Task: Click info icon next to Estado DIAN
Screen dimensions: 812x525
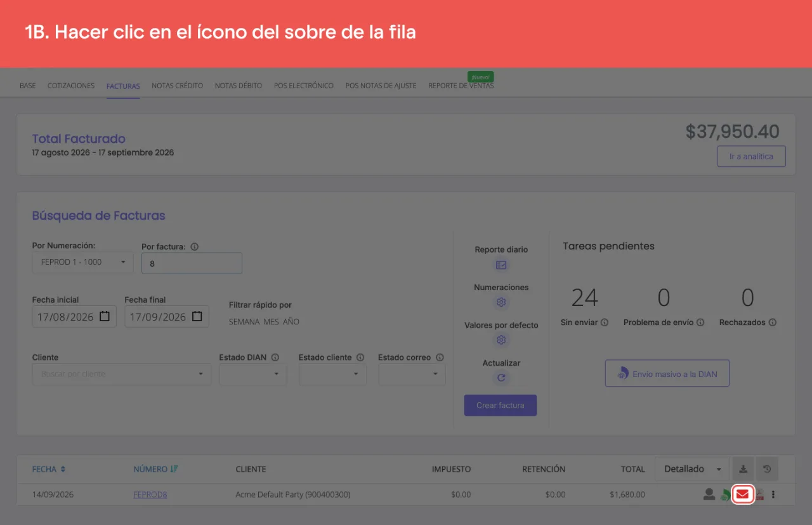Action: click(275, 357)
